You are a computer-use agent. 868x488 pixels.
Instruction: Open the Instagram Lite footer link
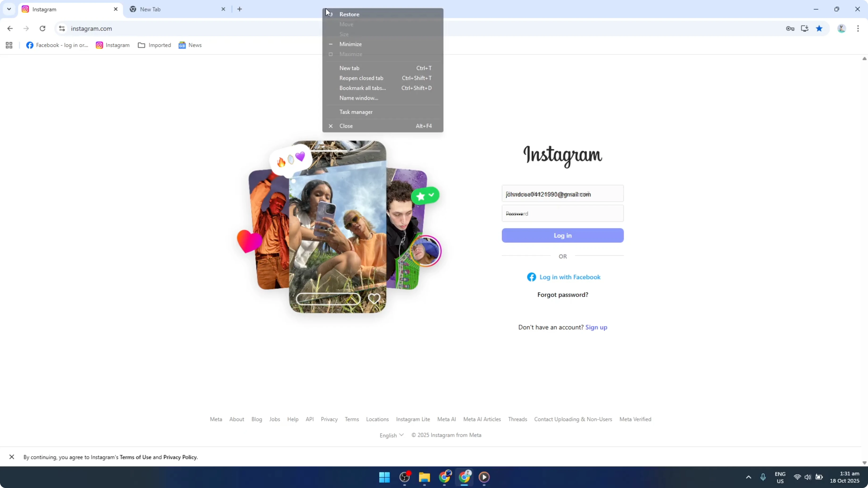[413, 419]
